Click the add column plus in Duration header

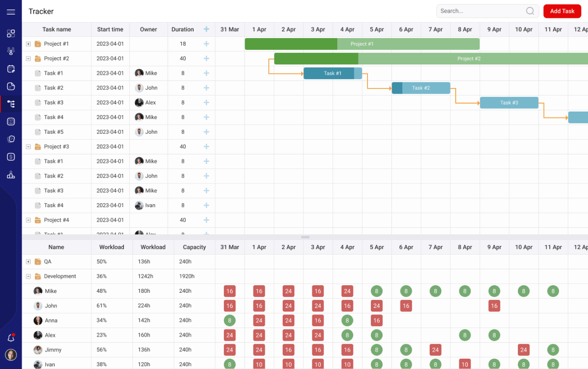pyautogui.click(x=206, y=29)
